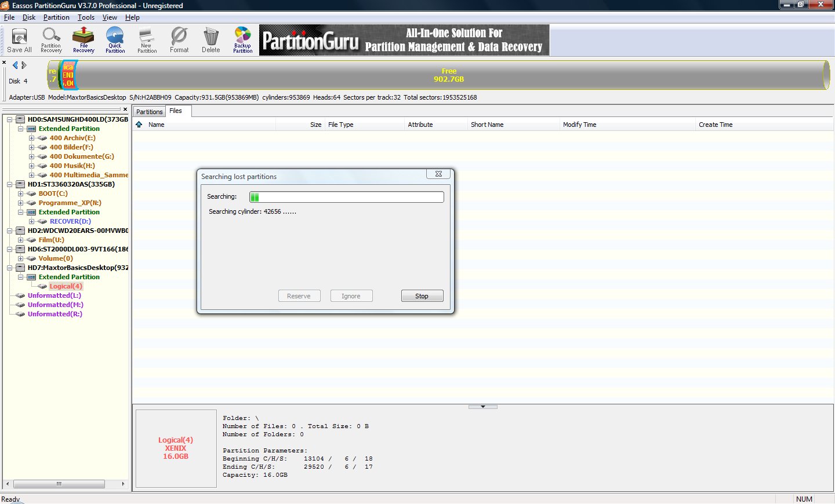This screenshot has height=504, width=835.
Task: Expand 400 Archiv(E:) partition
Action: click(x=31, y=138)
